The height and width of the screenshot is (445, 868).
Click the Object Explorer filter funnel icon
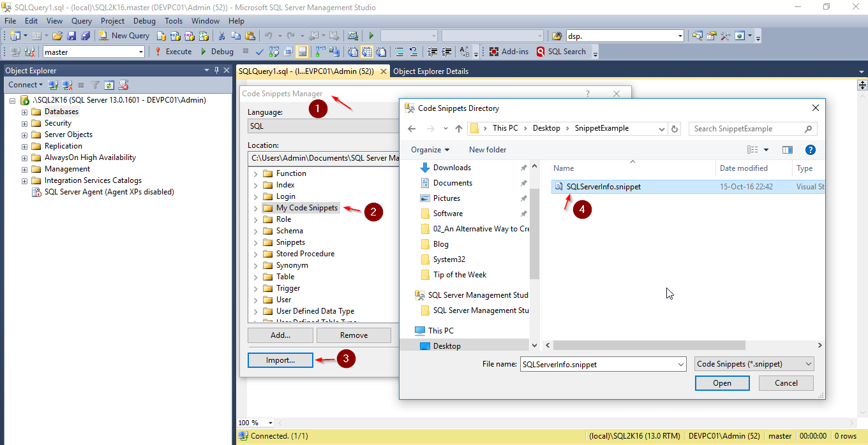point(95,85)
